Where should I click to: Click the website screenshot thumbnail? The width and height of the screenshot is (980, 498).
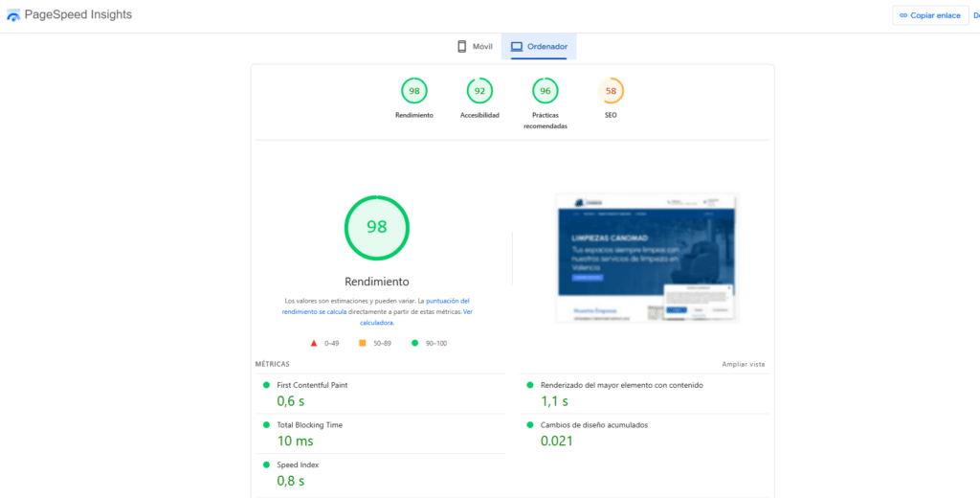coord(647,258)
